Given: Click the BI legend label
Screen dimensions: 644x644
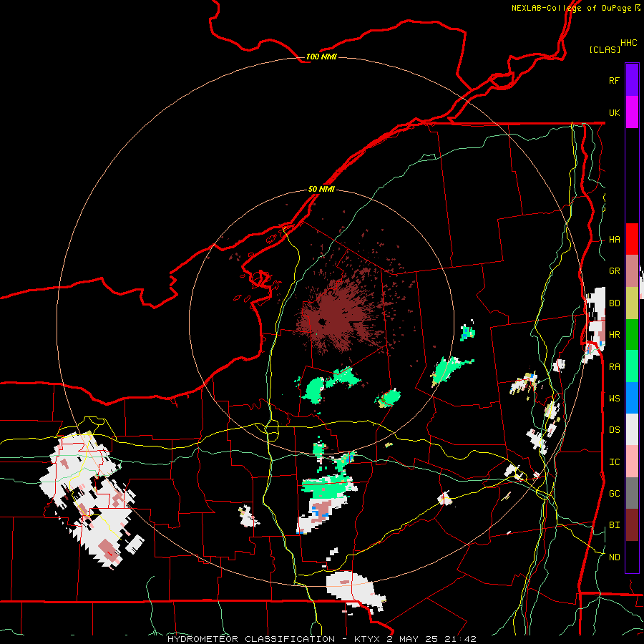Looking at the screenshot, I should coord(614,525).
